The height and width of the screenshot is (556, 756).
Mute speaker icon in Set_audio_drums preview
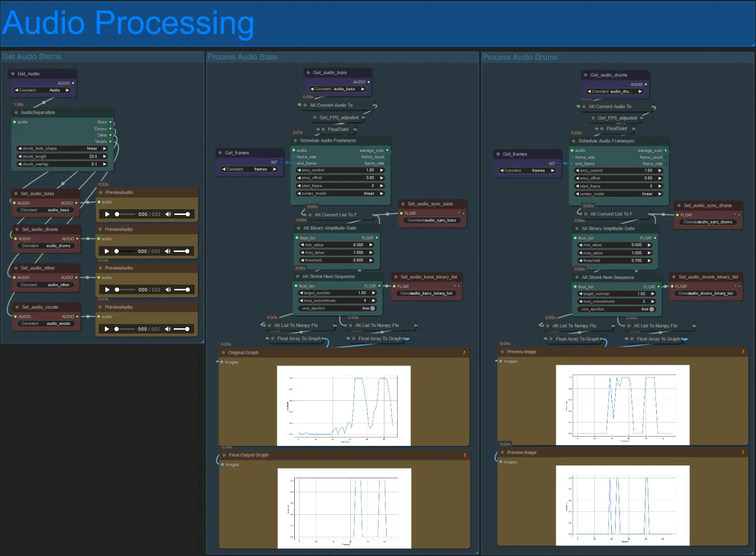168,251
